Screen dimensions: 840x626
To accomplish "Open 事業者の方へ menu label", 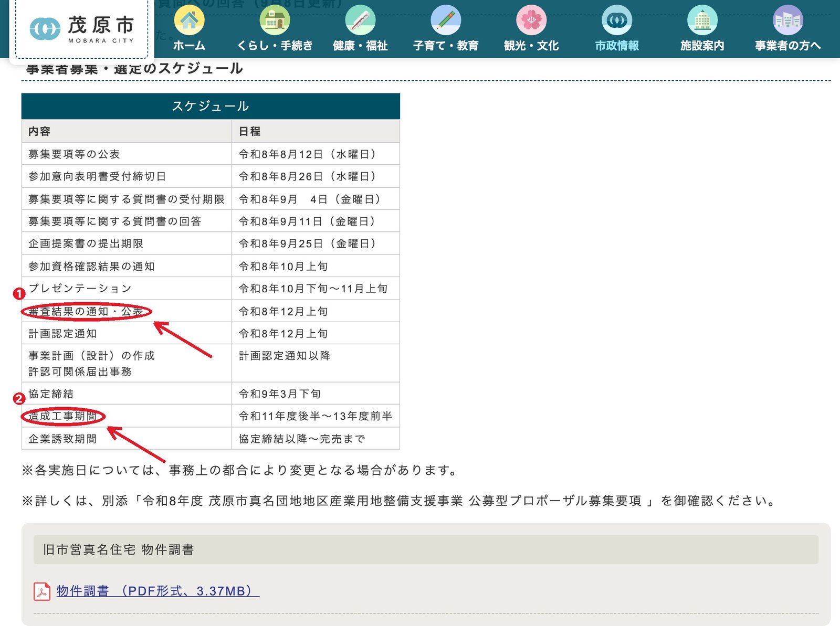I will [x=788, y=46].
